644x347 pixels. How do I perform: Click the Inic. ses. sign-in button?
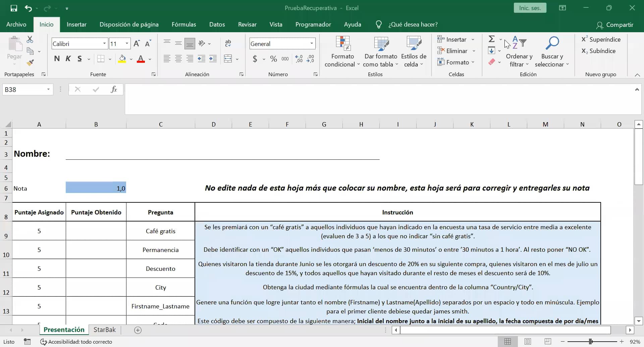tap(530, 8)
